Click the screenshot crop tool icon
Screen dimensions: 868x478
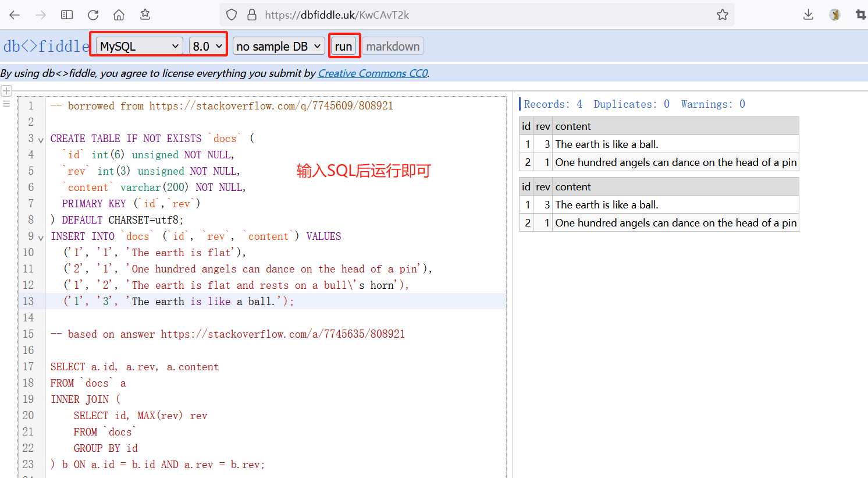[x=861, y=15]
